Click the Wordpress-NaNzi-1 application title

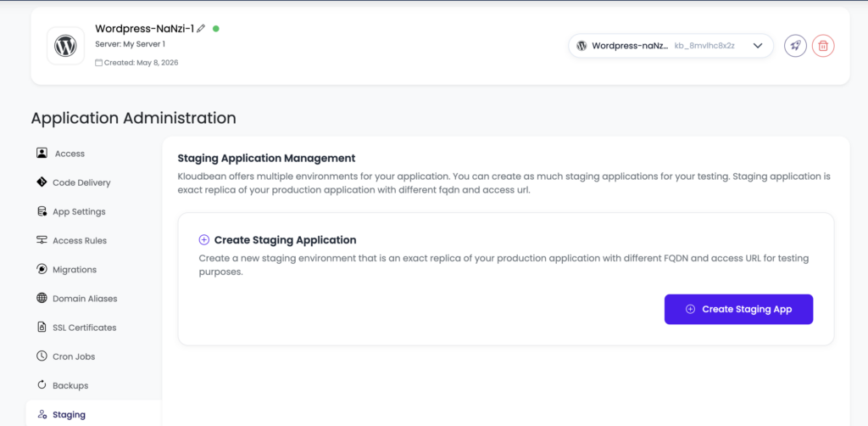tap(144, 29)
